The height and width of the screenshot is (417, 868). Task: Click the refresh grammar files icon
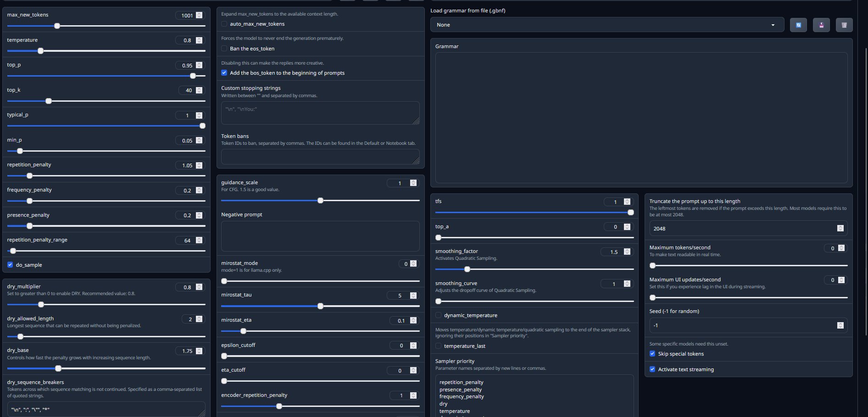(x=798, y=25)
